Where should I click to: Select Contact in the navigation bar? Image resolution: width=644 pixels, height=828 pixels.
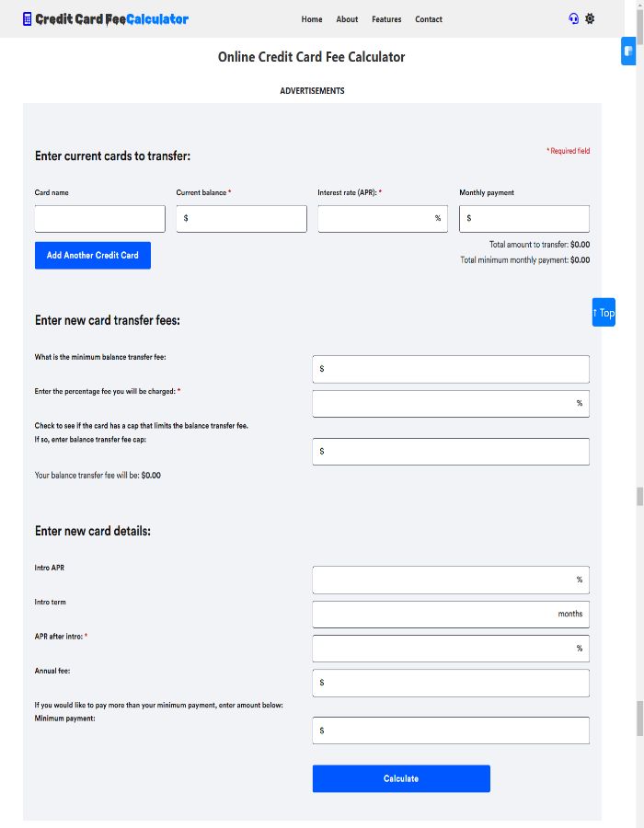(x=429, y=19)
